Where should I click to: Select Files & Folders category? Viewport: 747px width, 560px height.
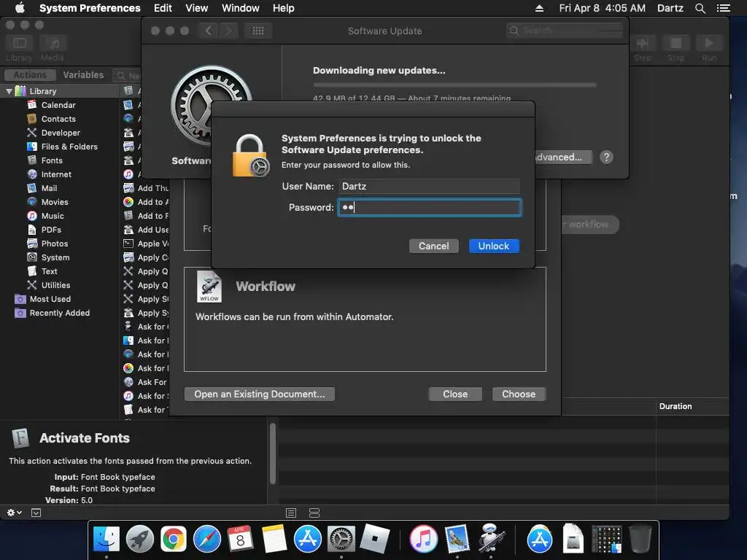[69, 146]
